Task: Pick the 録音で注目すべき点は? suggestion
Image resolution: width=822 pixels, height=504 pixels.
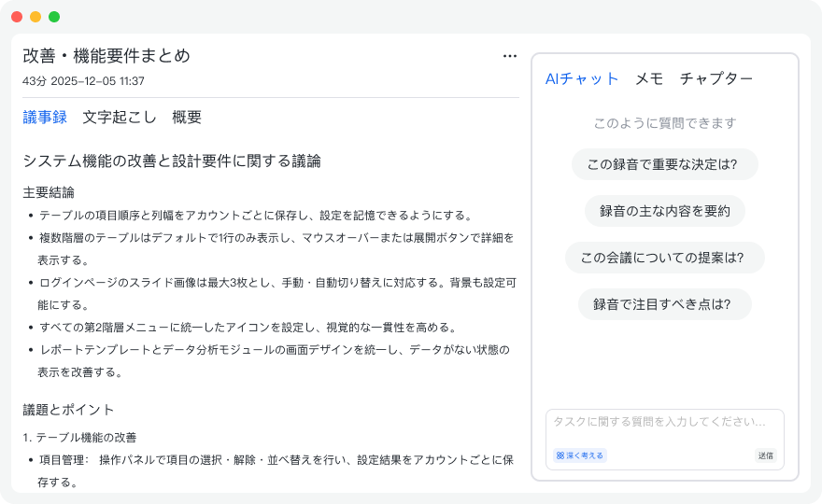Action: pos(665,304)
